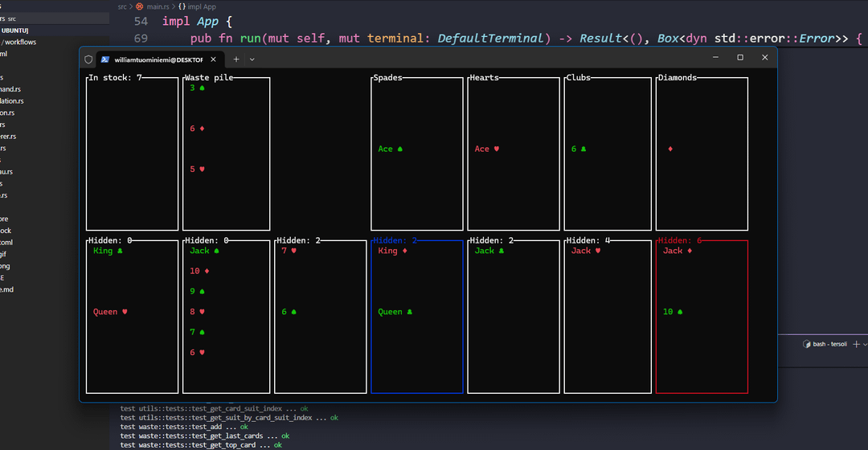Click the test_get_suit_by_card_suit_index output line

[229, 418]
